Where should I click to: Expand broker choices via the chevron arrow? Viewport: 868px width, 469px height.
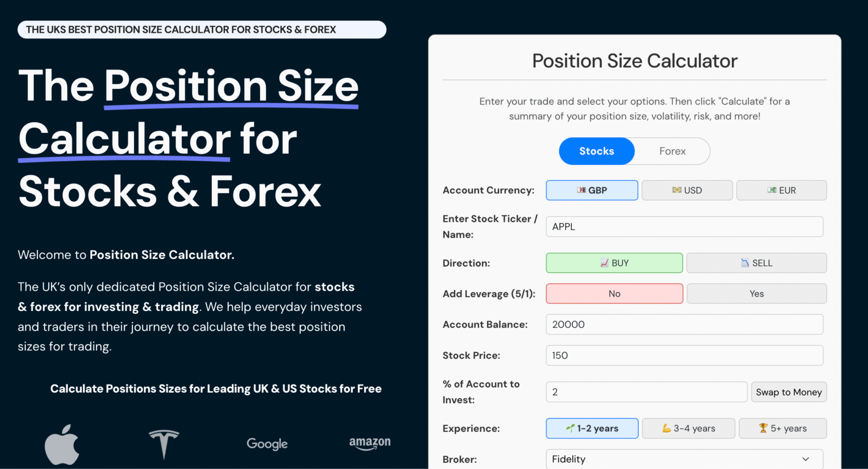pos(806,459)
